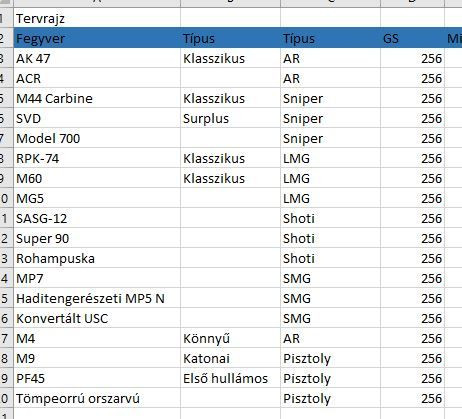Screen dimensions: 462x419
Task: Select the Super 90 cell
Action: tap(97, 238)
